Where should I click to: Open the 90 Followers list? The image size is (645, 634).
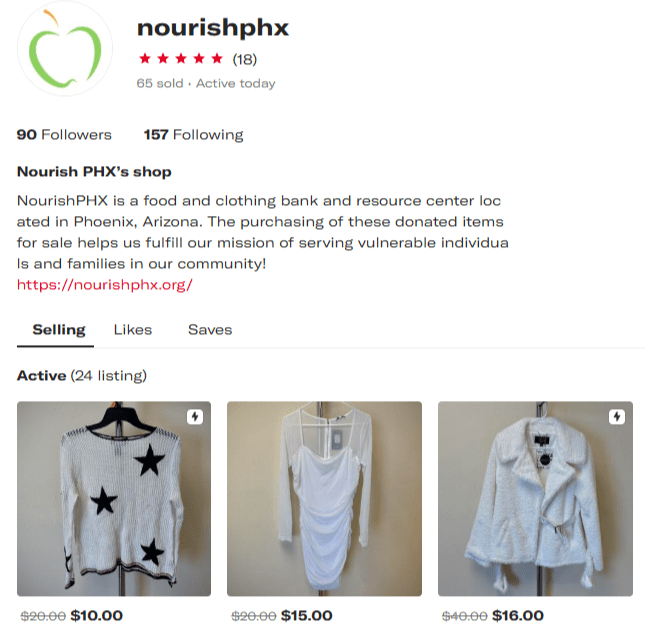point(64,135)
